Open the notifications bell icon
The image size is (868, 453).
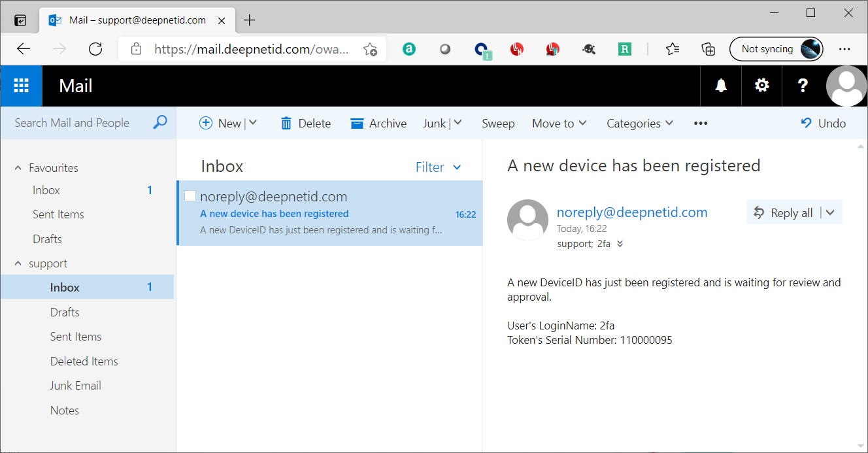[721, 86]
